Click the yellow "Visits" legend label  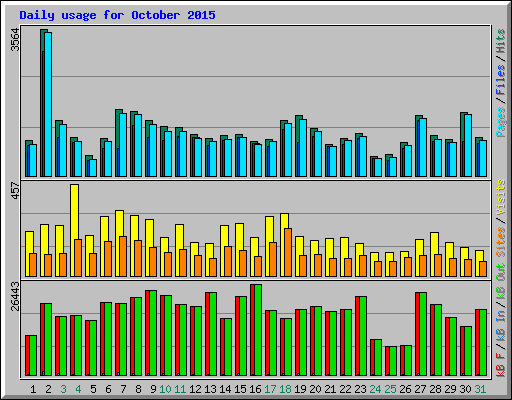coord(500,197)
